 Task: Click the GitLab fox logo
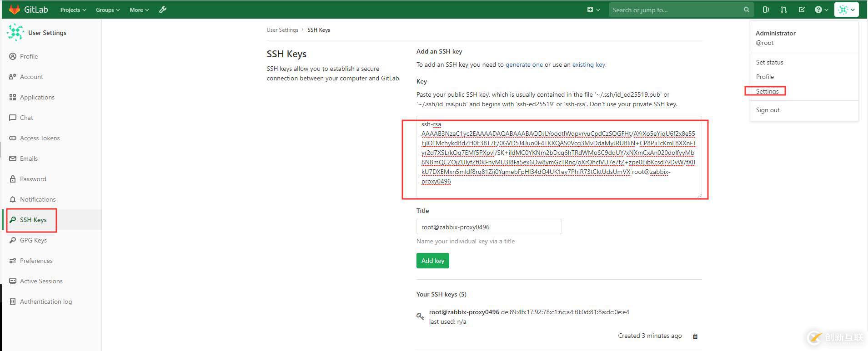click(15, 10)
